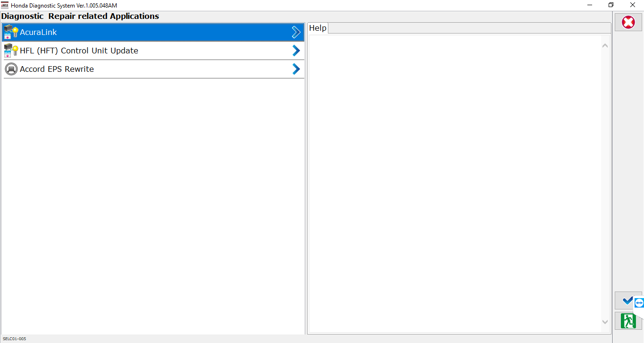This screenshot has width=644, height=343.
Task: Click the Accord EPS steering wheel icon
Action: (11, 69)
